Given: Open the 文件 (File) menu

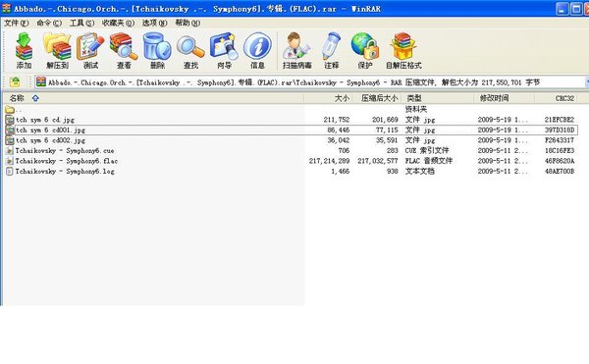Looking at the screenshot, I should [x=16, y=23].
